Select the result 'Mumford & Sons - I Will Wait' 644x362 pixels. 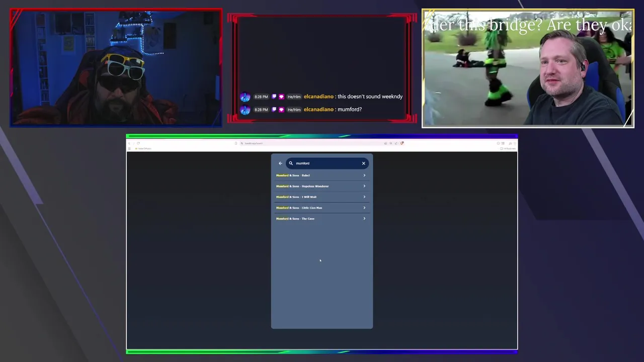[321, 197]
